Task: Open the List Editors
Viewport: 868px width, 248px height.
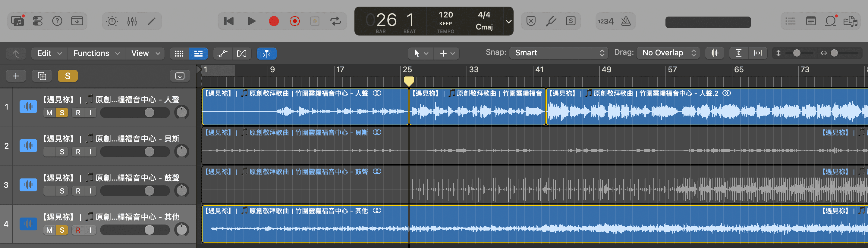Action: click(x=791, y=21)
